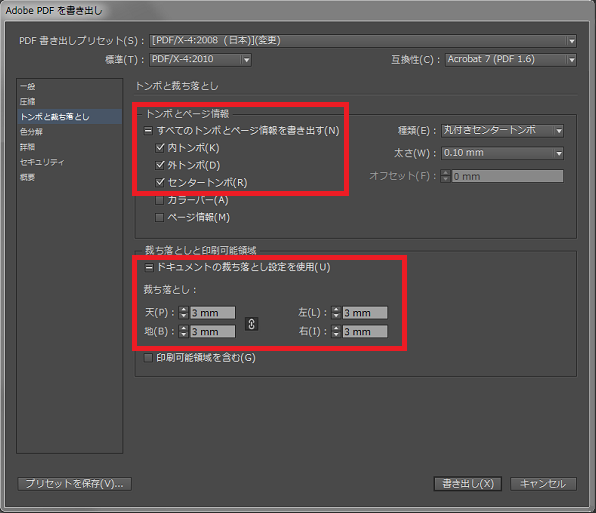Uncheck the 外トンボ(D) checkbox
The height and width of the screenshot is (513, 596).
pyautogui.click(x=160, y=165)
